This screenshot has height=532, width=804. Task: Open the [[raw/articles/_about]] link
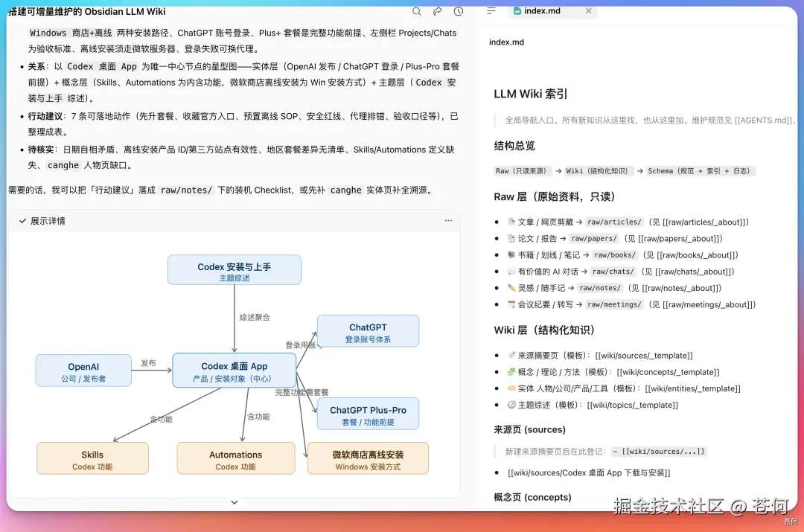pos(703,222)
